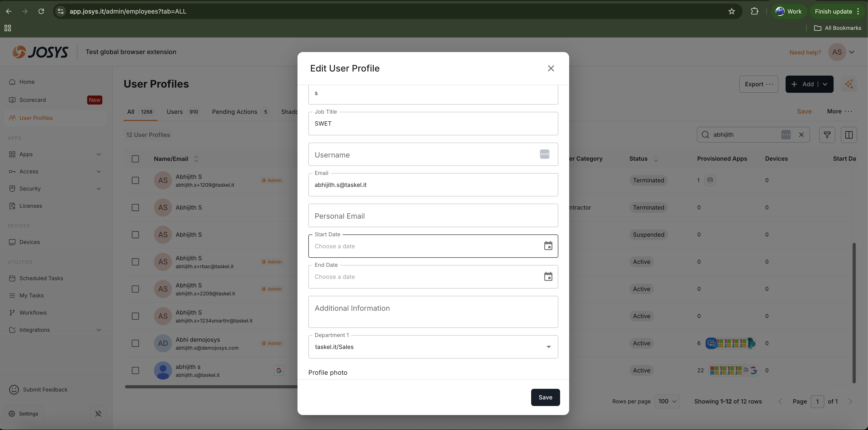The height and width of the screenshot is (430, 868).
Task: Switch to the Pending Actions tab
Action: point(235,112)
